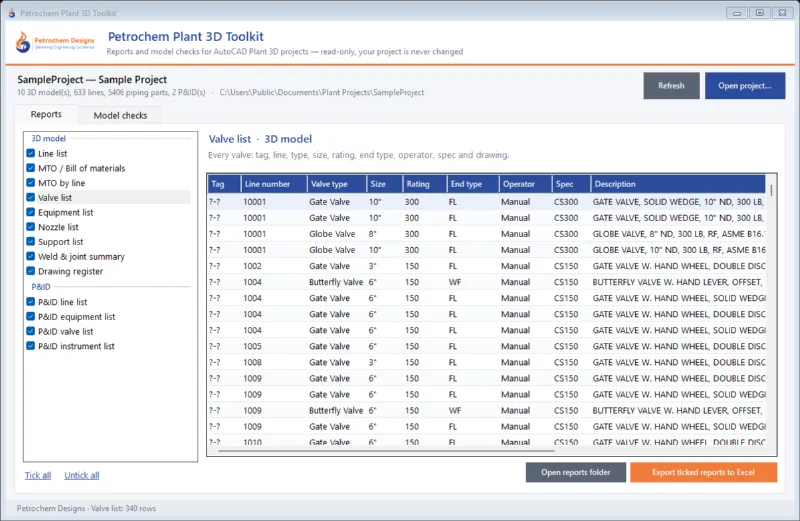This screenshot has width=800, height=521.
Task: Click the table's vertical scrollbar thumb
Action: point(771,190)
